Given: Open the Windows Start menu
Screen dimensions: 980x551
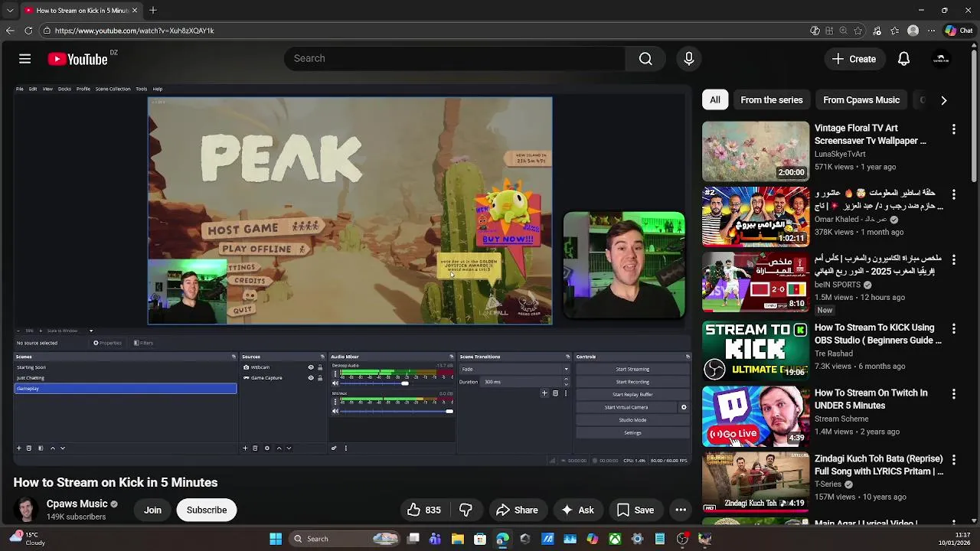Looking at the screenshot, I should (276, 539).
